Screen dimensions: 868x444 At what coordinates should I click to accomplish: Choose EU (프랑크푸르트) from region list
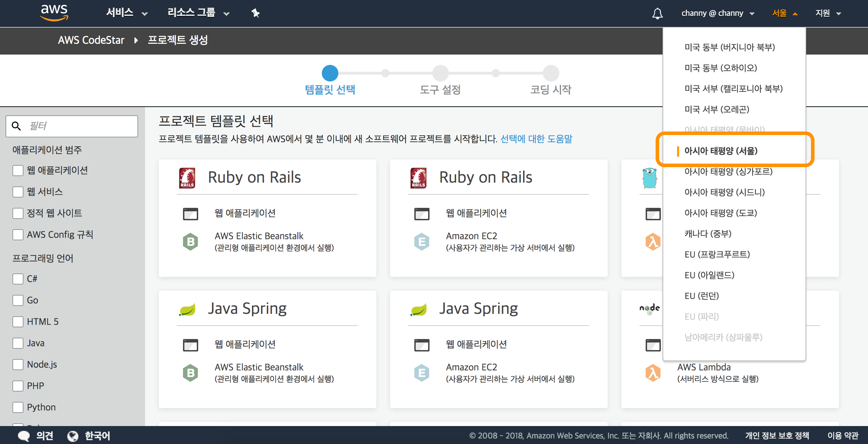(717, 254)
